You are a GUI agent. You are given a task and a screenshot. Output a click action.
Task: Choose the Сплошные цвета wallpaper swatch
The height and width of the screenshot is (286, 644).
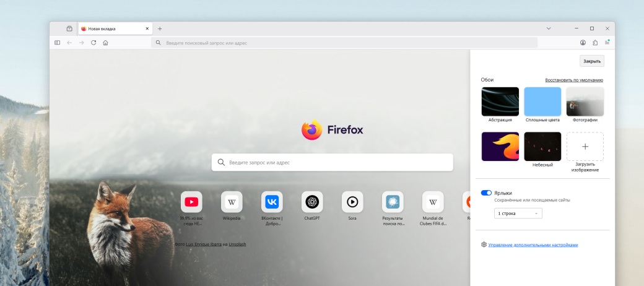point(542,102)
